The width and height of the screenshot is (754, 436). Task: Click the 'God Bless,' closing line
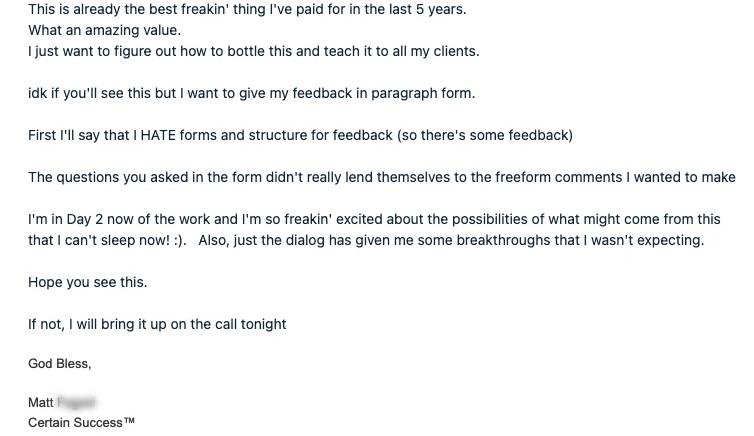(x=60, y=363)
